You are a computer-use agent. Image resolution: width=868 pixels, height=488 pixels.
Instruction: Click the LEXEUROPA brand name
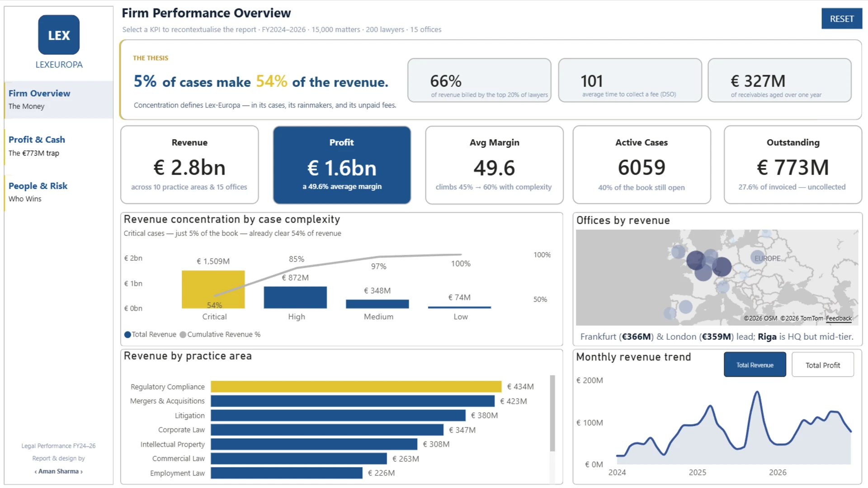59,65
